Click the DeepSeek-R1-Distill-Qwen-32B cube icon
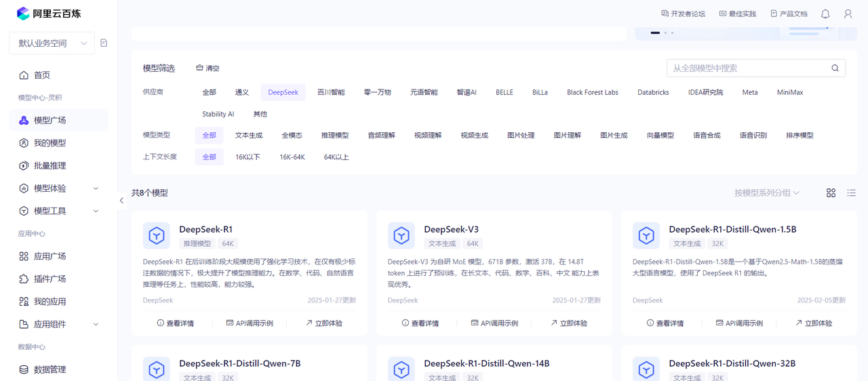 646,369
